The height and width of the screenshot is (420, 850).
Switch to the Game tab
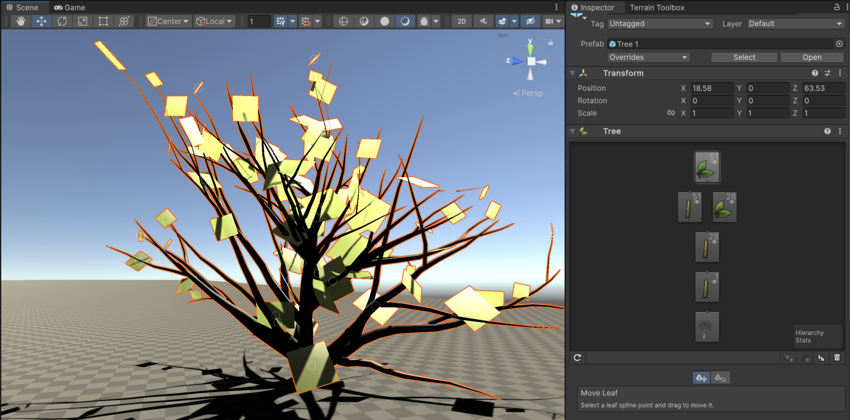[70, 7]
